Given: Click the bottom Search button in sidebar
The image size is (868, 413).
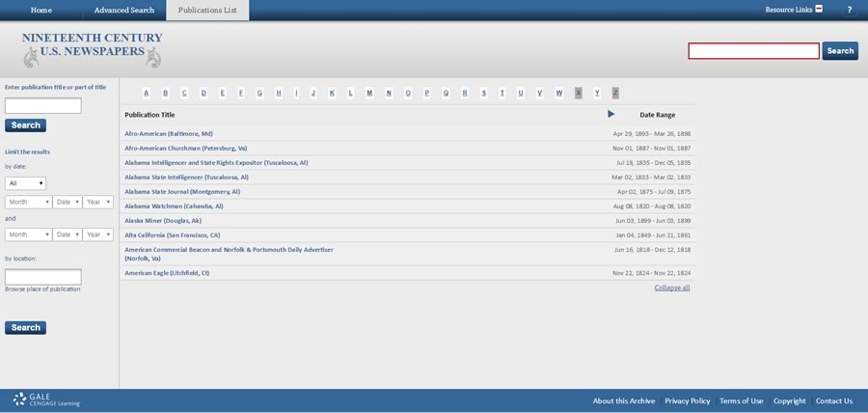Looking at the screenshot, I should coord(25,328).
